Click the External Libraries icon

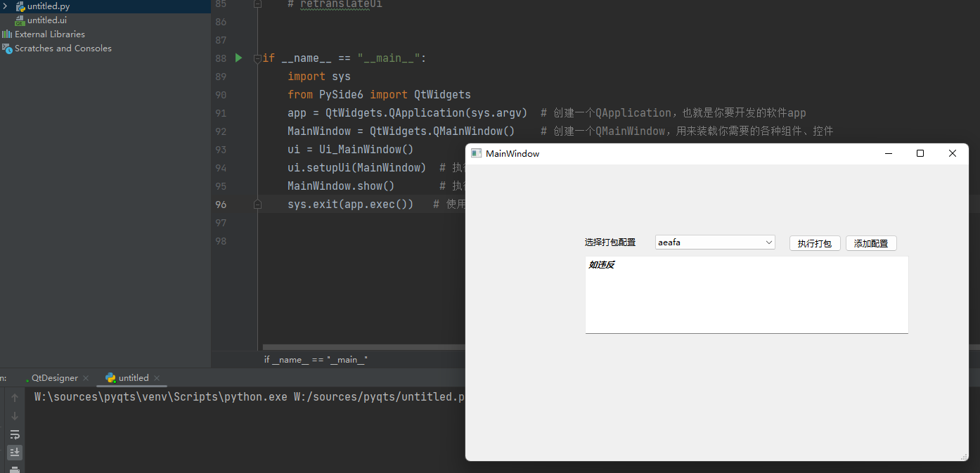[x=7, y=34]
